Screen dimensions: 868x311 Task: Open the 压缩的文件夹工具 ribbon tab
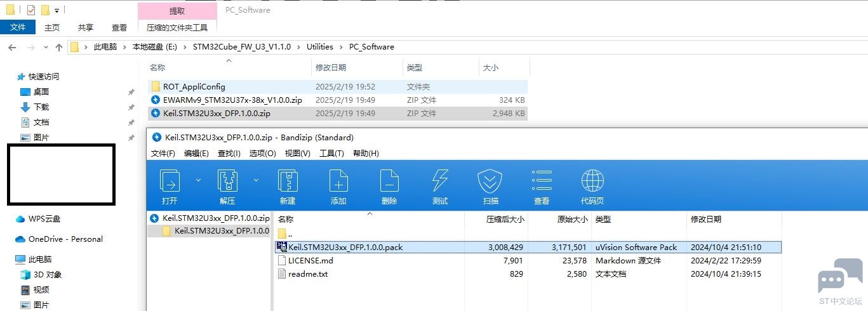tap(177, 27)
